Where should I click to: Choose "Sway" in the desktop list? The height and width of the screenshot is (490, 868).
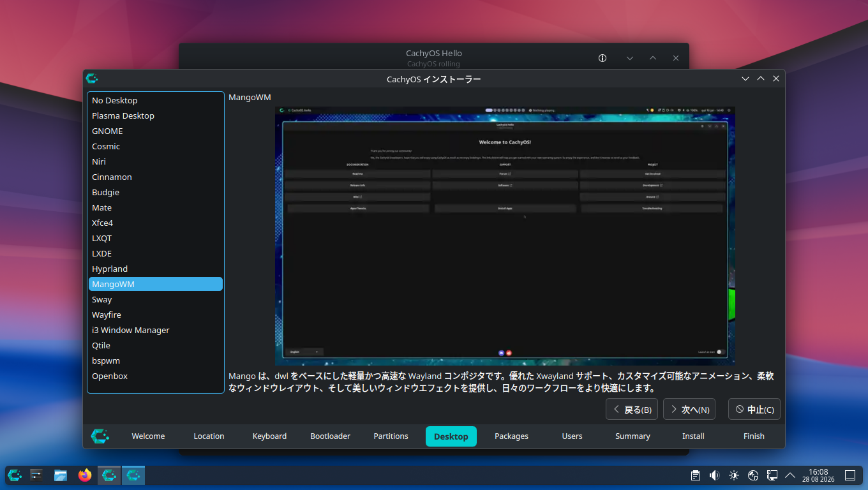coord(156,299)
